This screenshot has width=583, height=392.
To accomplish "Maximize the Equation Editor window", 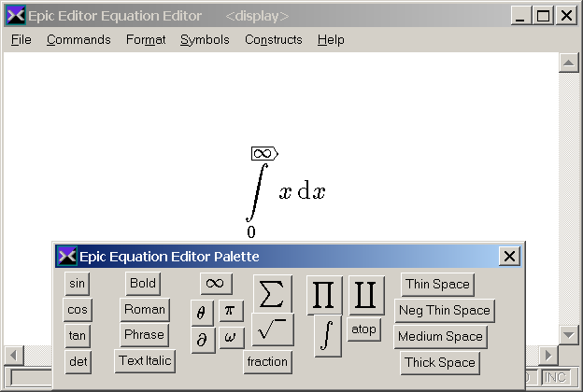I will pyautogui.click(x=543, y=16).
